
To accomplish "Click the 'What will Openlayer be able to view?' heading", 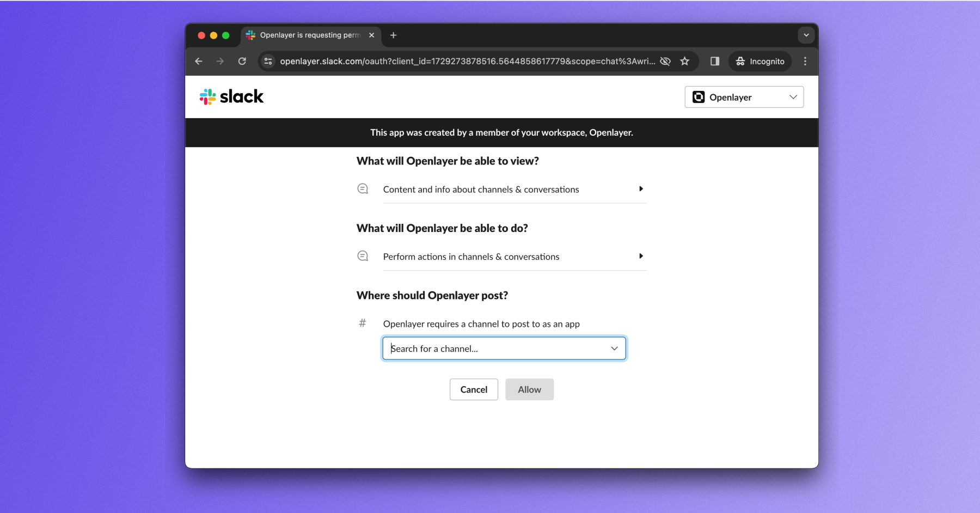I will point(448,161).
